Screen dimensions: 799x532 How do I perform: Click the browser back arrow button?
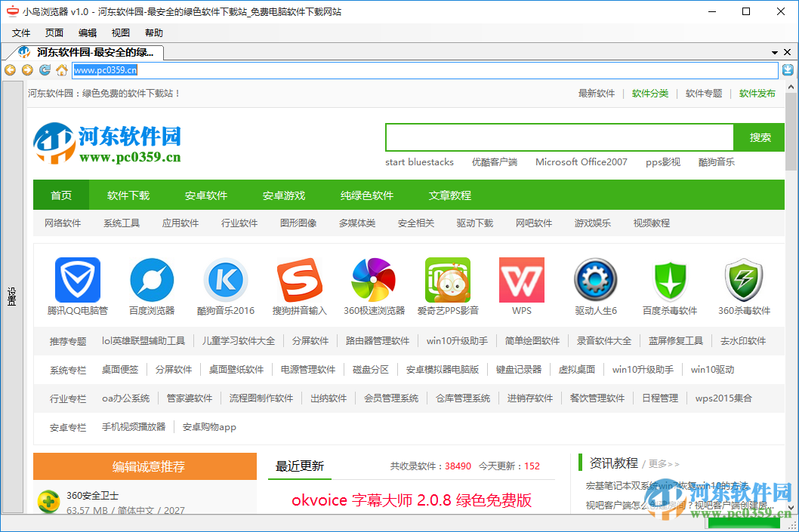tap(10, 70)
